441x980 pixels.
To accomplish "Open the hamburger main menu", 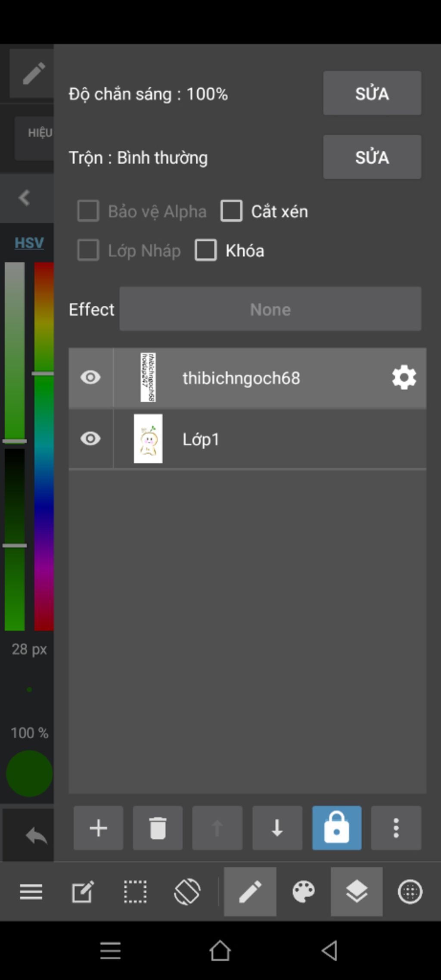I will click(31, 891).
